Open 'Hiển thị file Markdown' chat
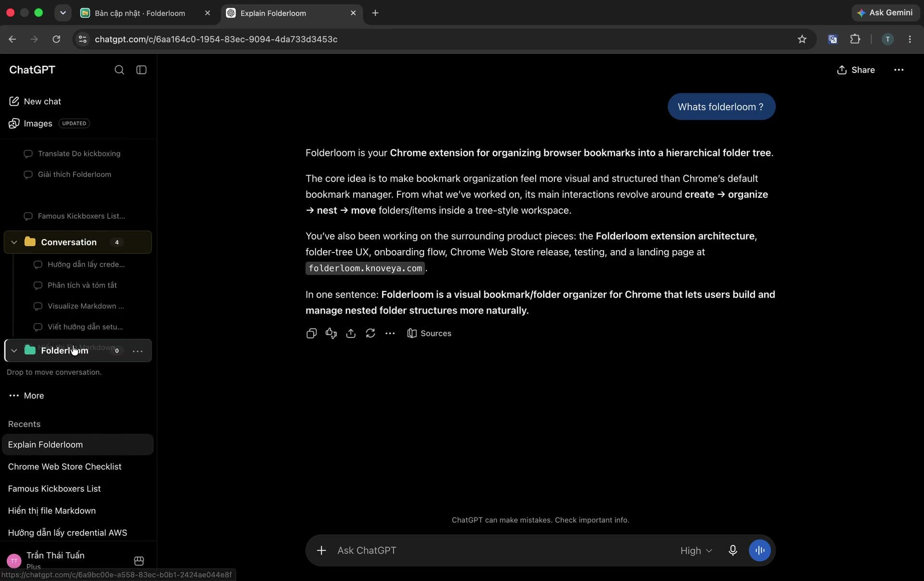This screenshot has height=581, width=924. click(77, 511)
